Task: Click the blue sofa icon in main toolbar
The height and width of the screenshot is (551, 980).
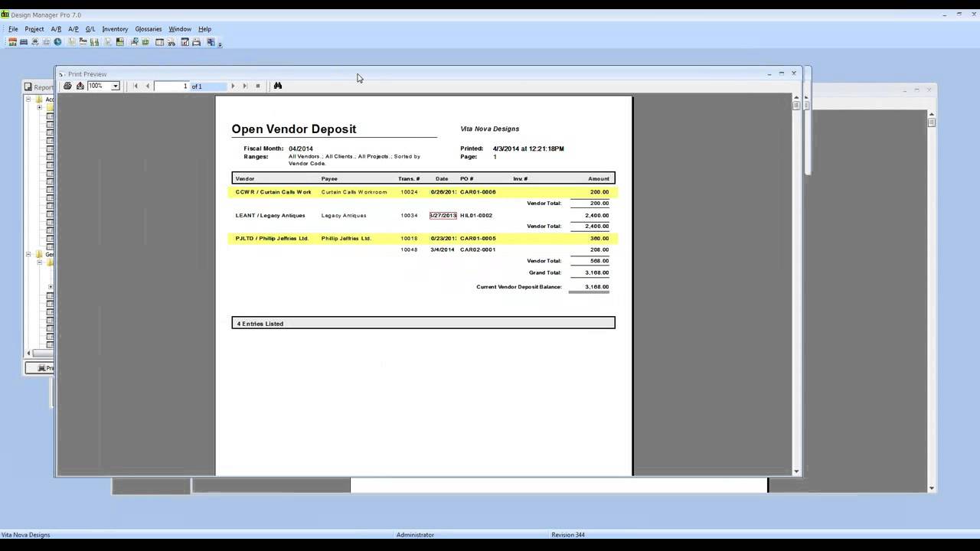Action: pyautogui.click(x=24, y=42)
